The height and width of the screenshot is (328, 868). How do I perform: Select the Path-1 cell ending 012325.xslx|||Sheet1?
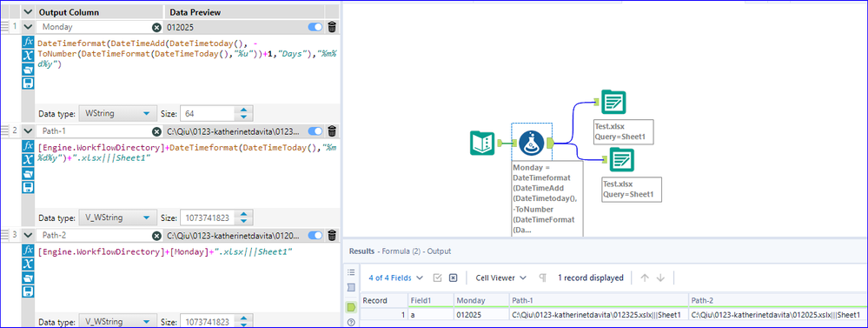click(599, 315)
